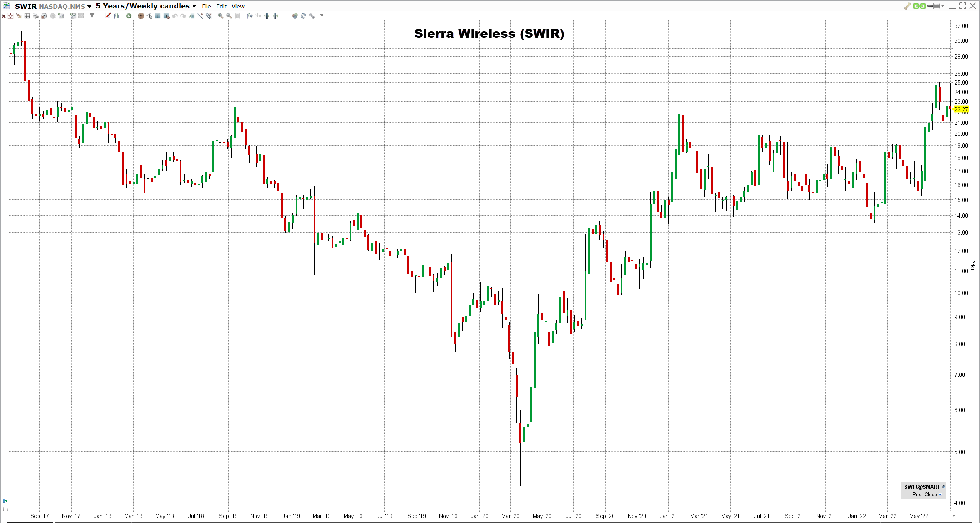Click the hand pointer icon
Viewport: 980px width, 523px height.
point(19,16)
